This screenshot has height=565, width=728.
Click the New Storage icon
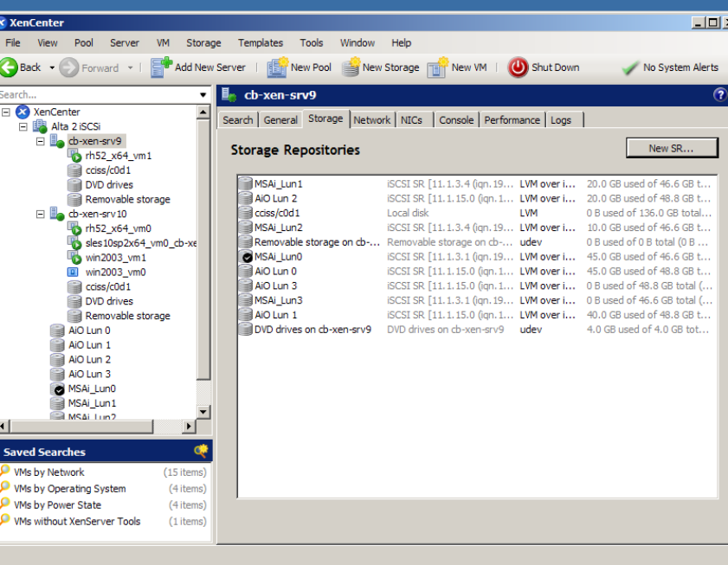click(x=350, y=67)
